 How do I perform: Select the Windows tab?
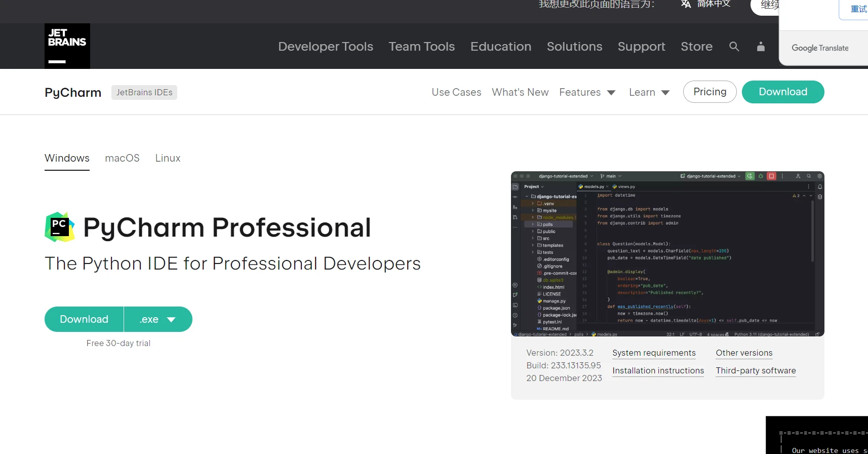tap(67, 158)
